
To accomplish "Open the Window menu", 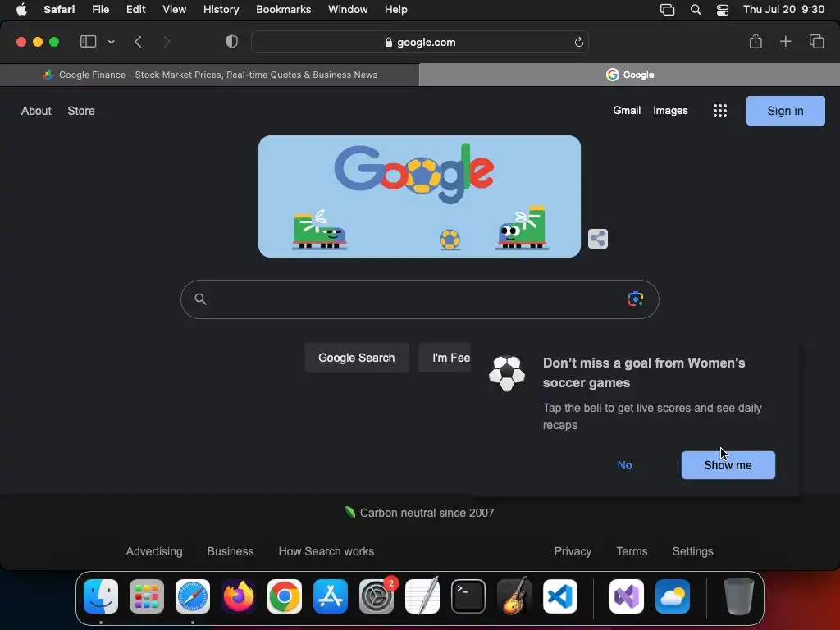I will pyautogui.click(x=348, y=9).
